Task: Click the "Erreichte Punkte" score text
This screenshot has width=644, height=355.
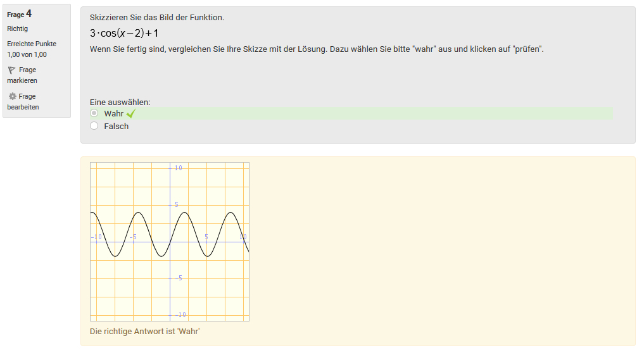Action: pyautogui.click(x=32, y=44)
